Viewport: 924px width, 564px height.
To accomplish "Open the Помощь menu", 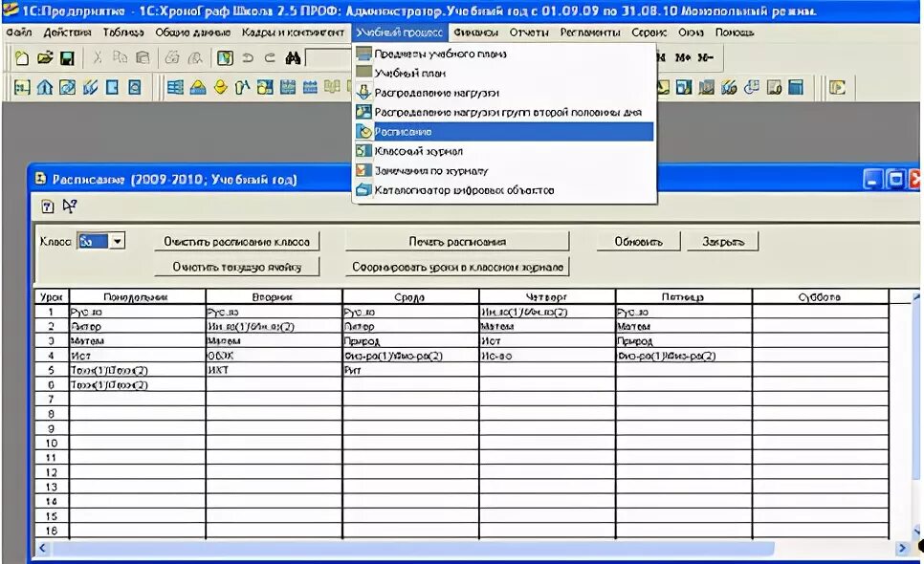I will 735,33.
